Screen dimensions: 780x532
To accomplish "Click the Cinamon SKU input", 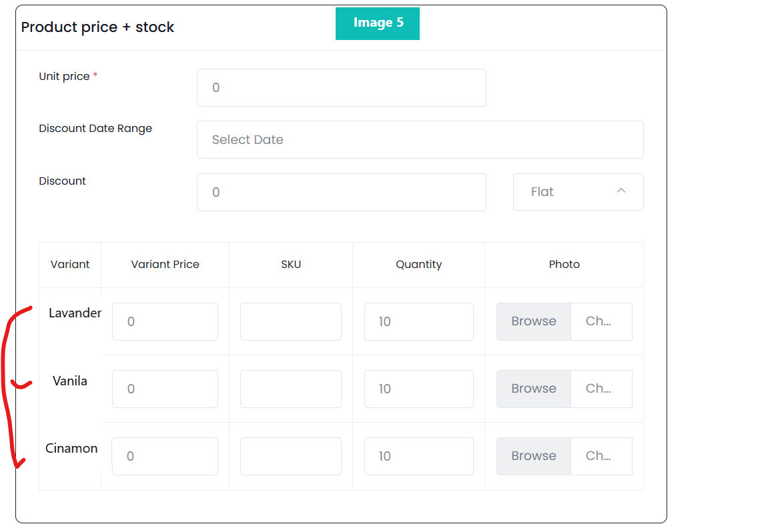I will pos(290,457).
